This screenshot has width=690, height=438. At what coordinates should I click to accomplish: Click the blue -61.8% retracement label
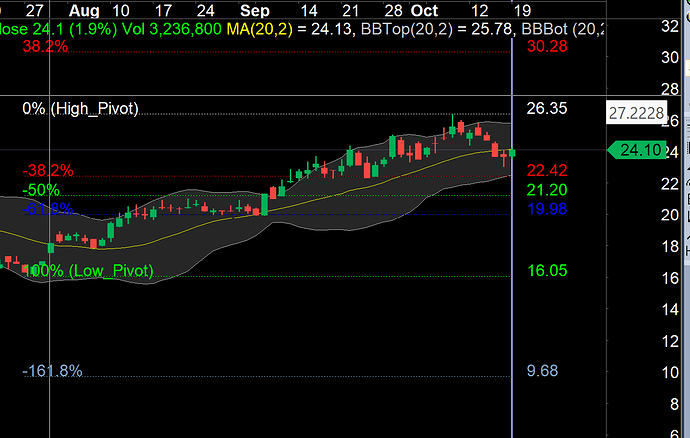click(48, 209)
